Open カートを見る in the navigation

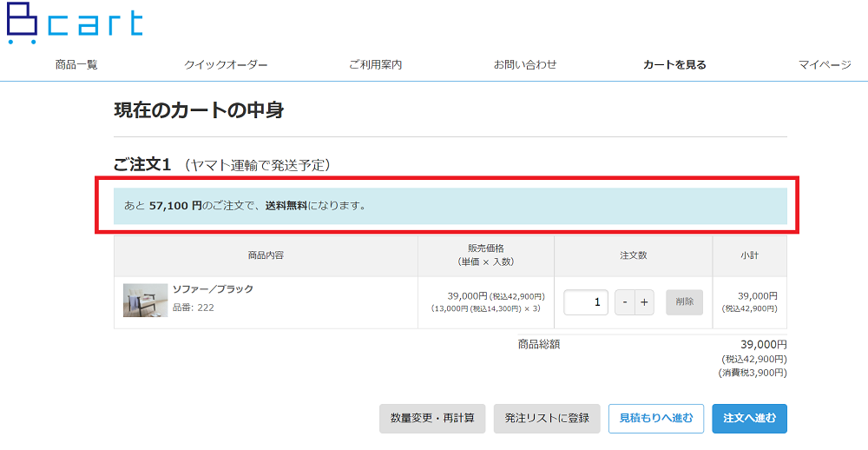(x=674, y=65)
